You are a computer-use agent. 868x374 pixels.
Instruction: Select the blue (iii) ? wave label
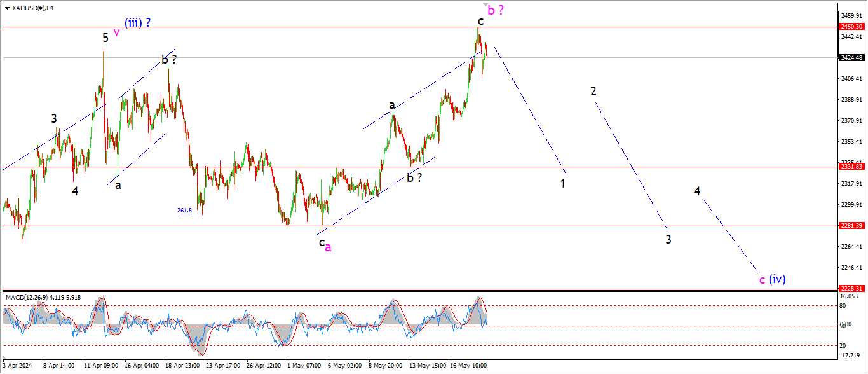[137, 23]
